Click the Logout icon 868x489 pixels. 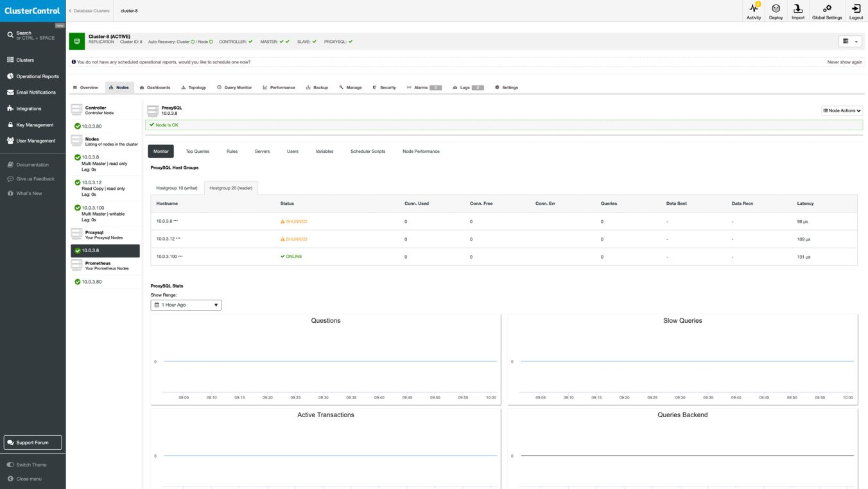856,11
